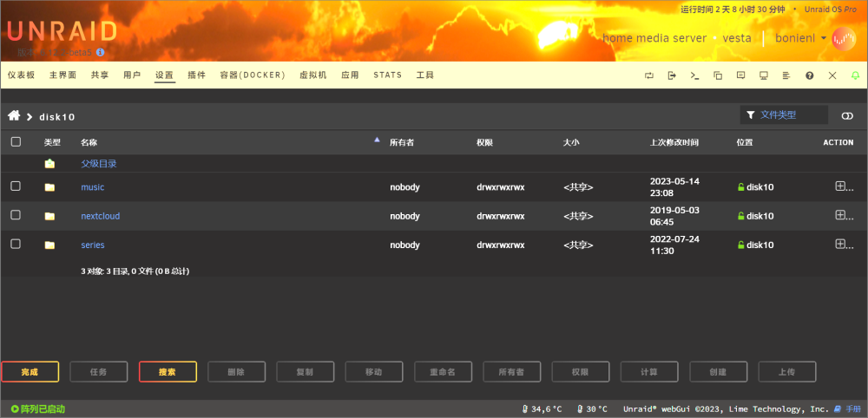The height and width of the screenshot is (418, 868).
Task: Toggle the select-all checkbox in header
Action: (16, 142)
